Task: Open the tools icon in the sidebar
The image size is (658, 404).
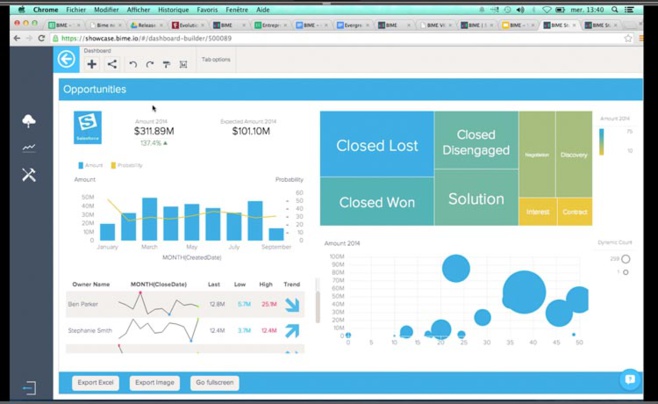Action: click(29, 175)
